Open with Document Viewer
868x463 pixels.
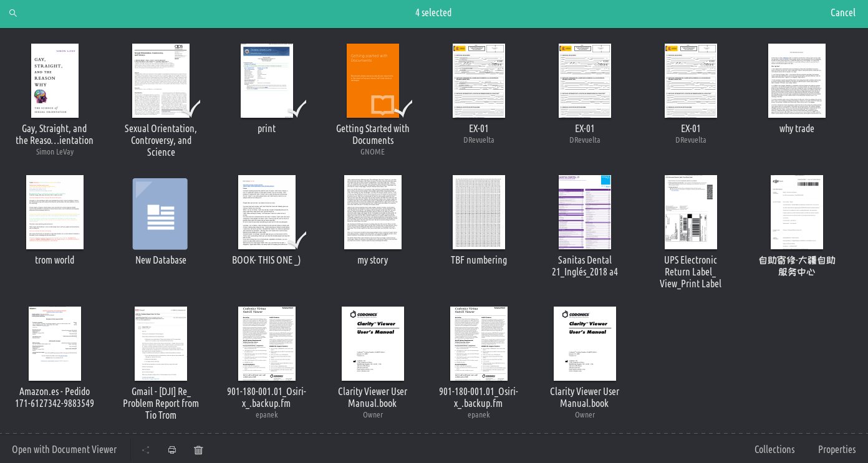(x=64, y=449)
